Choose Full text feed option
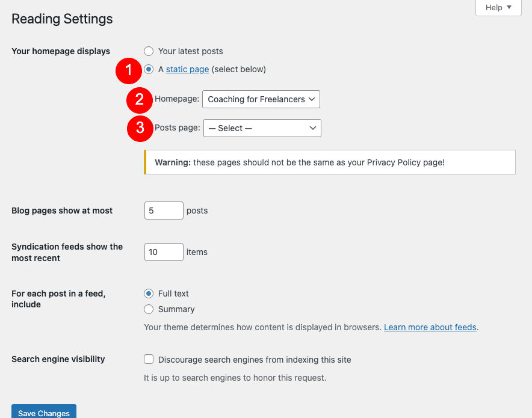The image size is (532, 418). pyautogui.click(x=149, y=294)
